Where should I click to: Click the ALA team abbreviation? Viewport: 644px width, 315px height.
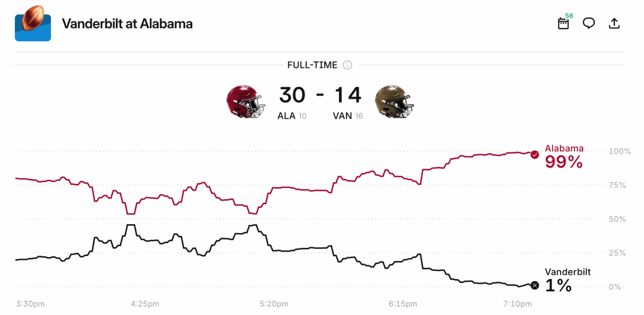(286, 116)
